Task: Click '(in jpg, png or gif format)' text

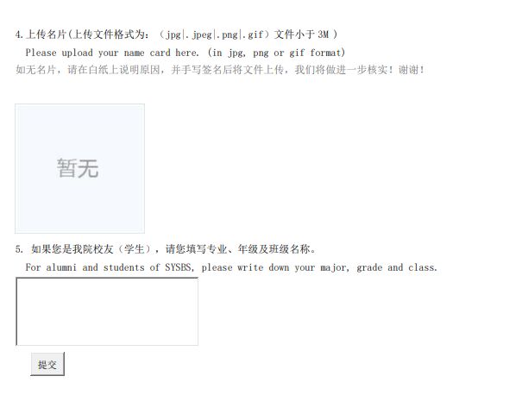Action: 276,53
